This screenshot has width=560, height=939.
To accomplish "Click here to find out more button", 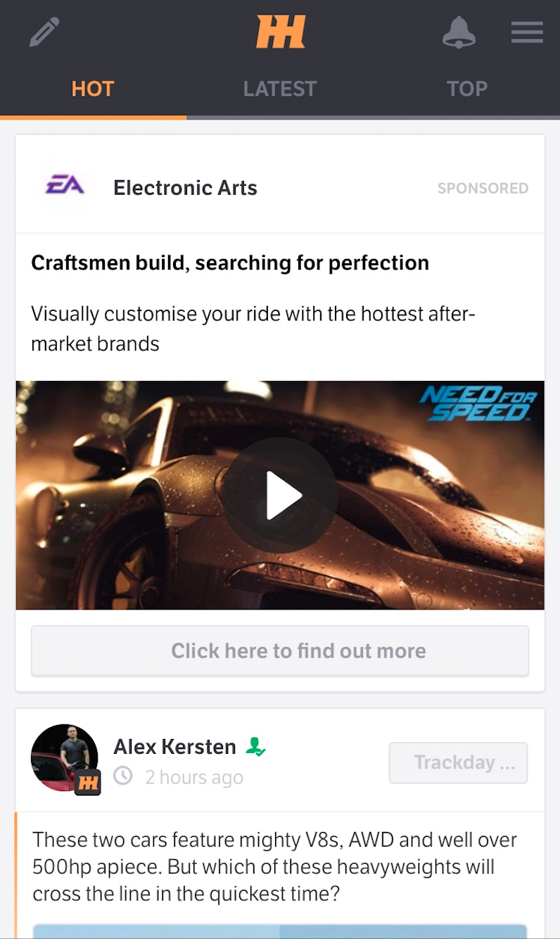I will click(x=280, y=650).
